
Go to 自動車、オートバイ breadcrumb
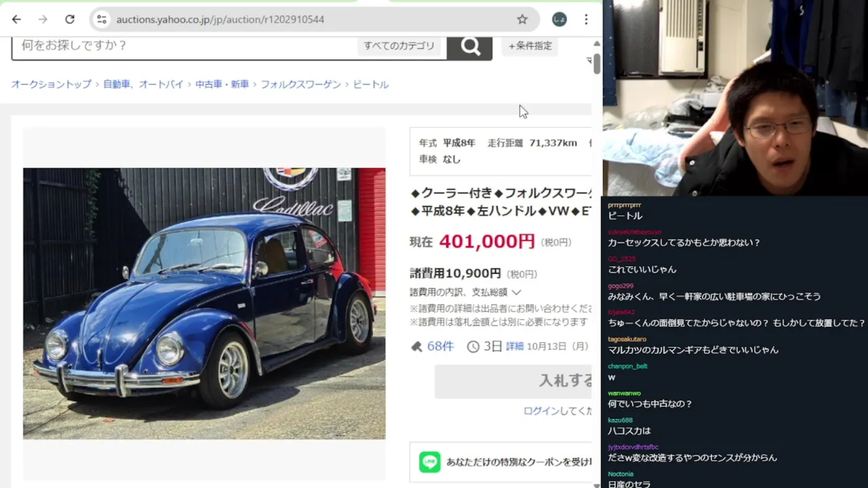click(143, 84)
